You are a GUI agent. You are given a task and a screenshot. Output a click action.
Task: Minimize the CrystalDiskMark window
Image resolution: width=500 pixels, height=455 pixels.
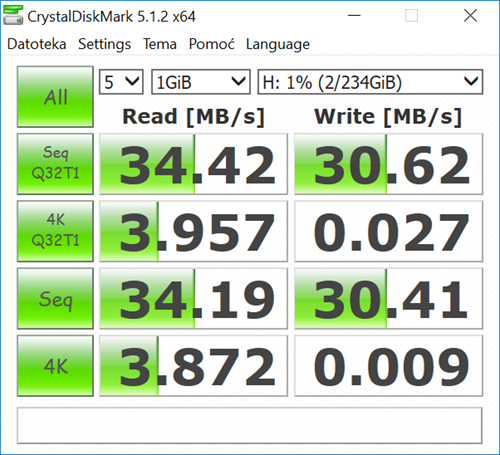[354, 15]
